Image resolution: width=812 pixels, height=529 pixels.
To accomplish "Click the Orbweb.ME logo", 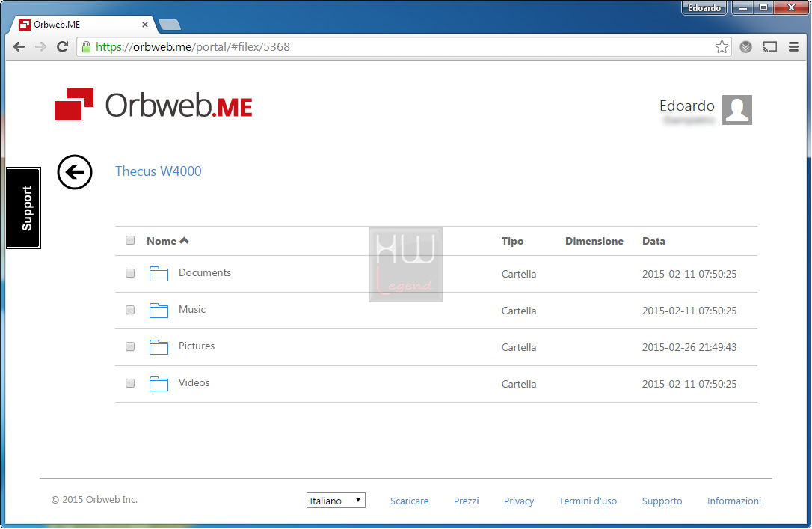I will click(153, 104).
